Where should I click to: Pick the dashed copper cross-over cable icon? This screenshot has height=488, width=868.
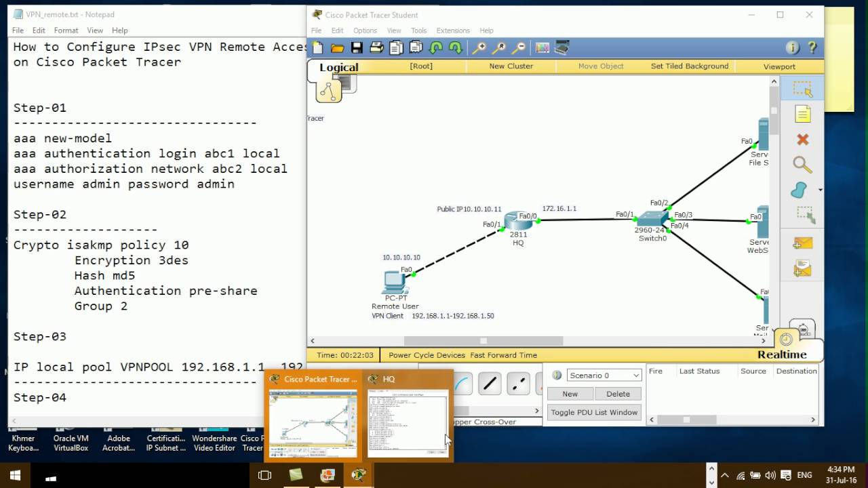(518, 384)
